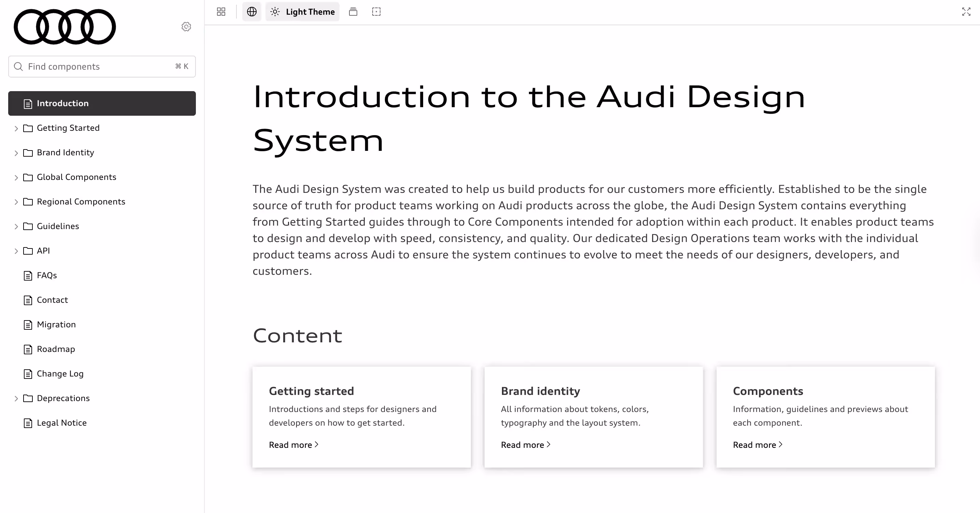Click the FAQs document icon
The height and width of the screenshot is (513, 980).
click(28, 275)
